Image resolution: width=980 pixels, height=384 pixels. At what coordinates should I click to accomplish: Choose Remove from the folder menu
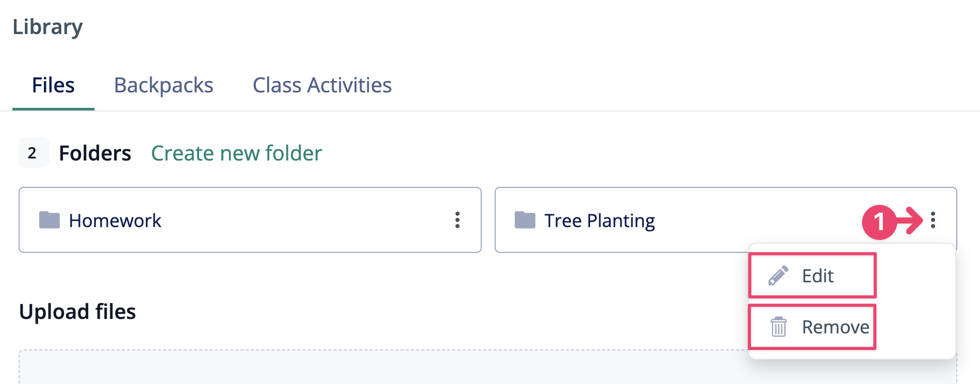(x=812, y=327)
